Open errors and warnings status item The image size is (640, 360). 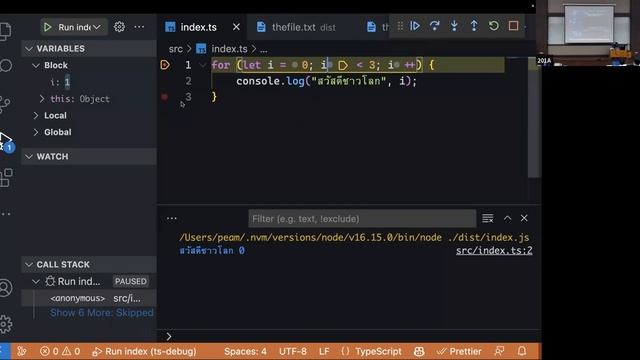pos(60,351)
